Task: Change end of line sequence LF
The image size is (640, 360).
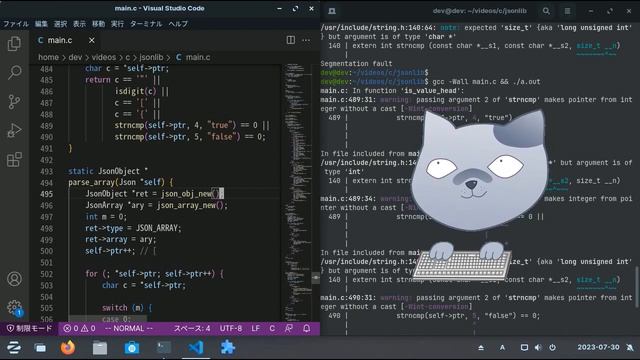Action: (x=256, y=329)
